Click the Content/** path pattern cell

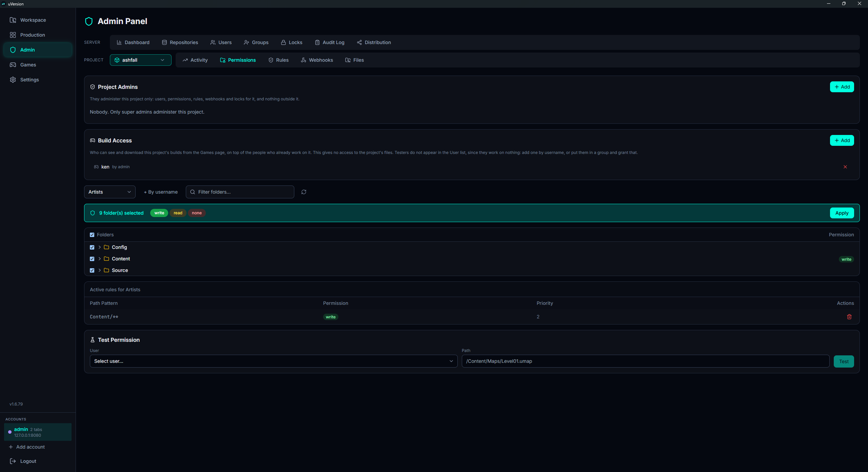coord(104,317)
